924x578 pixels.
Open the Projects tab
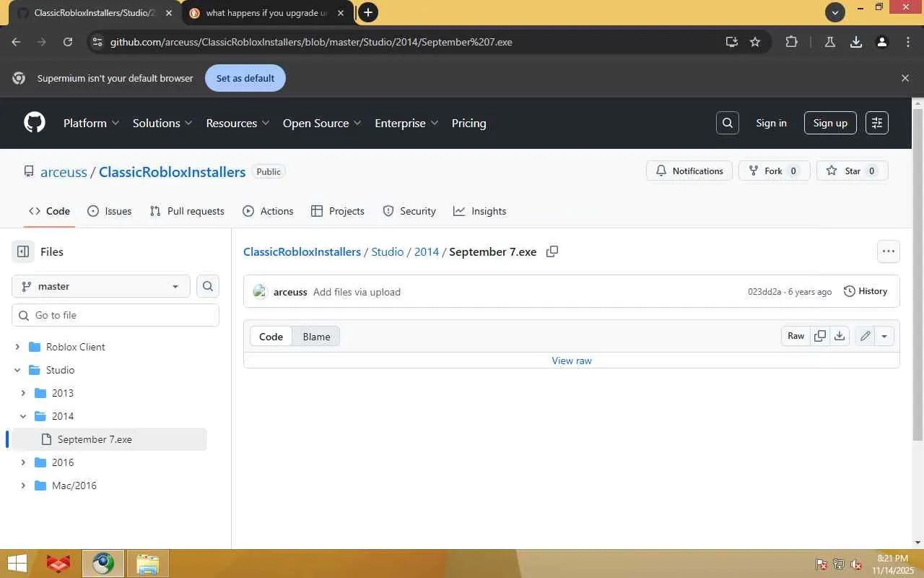(x=337, y=211)
